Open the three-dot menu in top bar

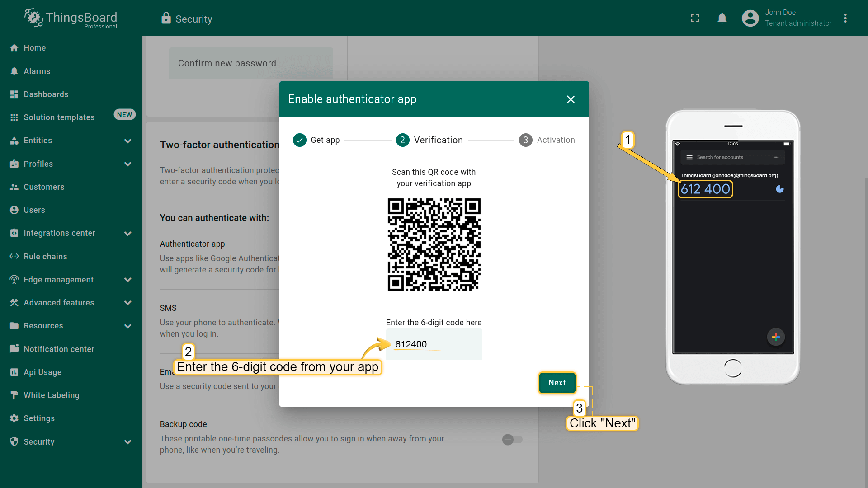pyautogui.click(x=845, y=18)
